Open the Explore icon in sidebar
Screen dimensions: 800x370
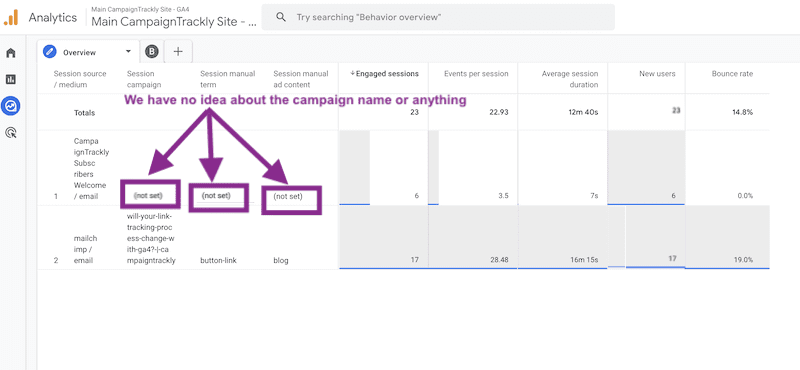click(x=11, y=106)
